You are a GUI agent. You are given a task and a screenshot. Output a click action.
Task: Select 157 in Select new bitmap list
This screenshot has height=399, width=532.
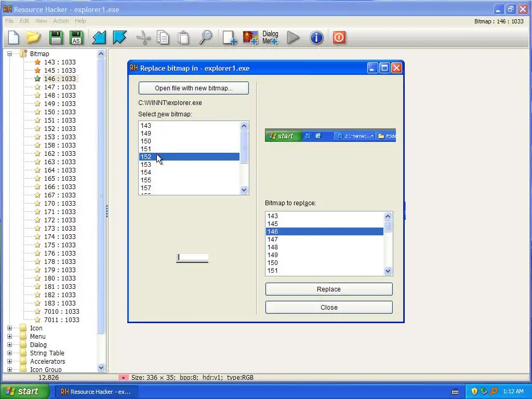189,188
